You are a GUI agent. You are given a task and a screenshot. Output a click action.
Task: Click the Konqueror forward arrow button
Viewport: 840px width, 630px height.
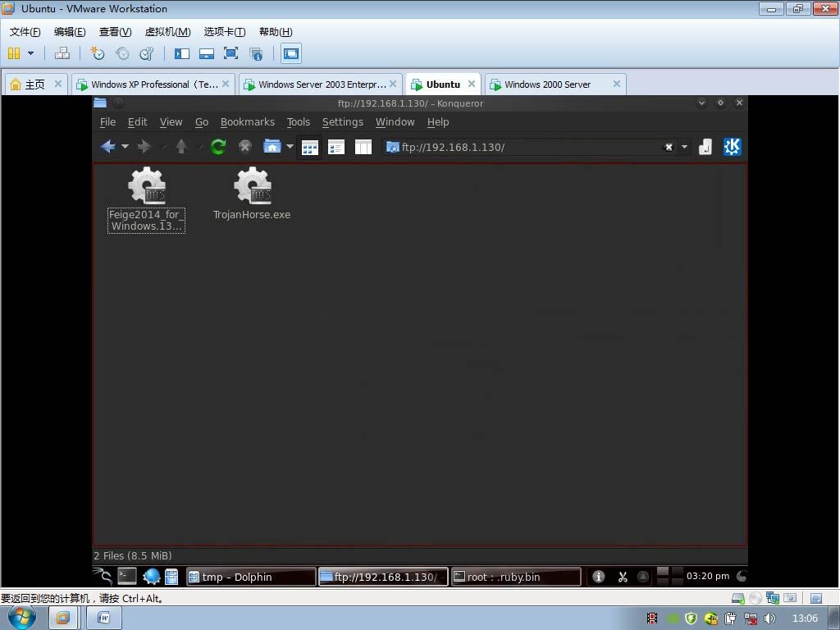click(x=144, y=146)
